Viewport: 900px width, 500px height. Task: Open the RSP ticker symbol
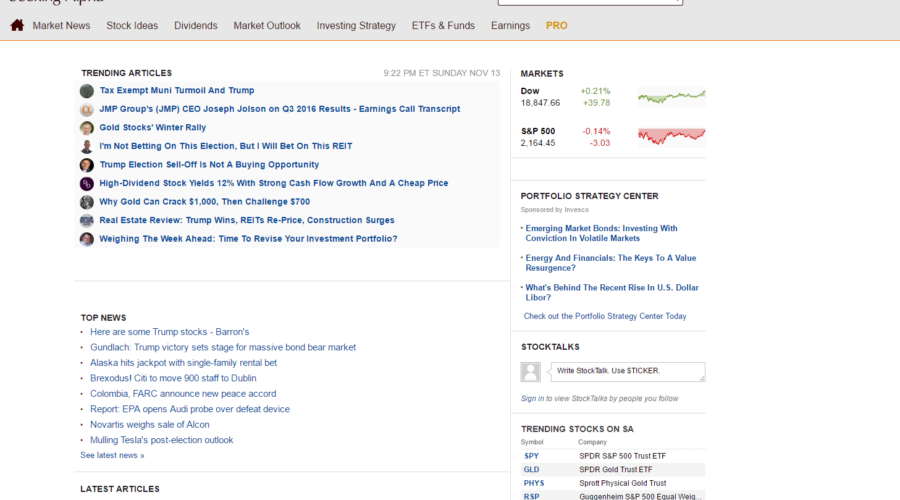pos(532,497)
